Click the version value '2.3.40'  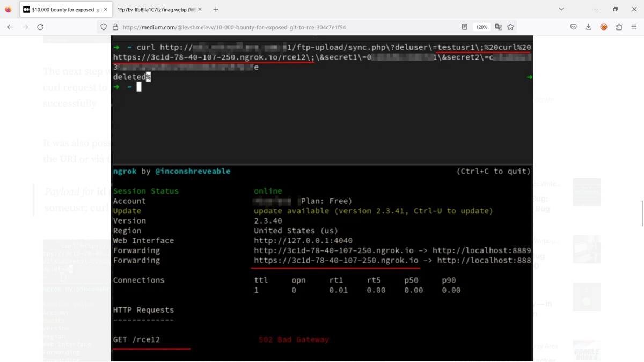click(268, 220)
